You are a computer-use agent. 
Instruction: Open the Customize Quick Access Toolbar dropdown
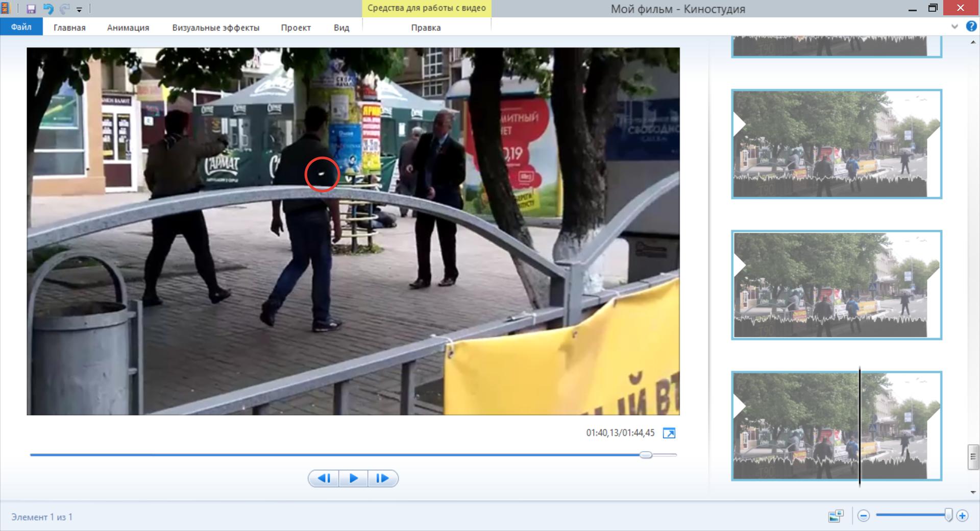(x=79, y=9)
